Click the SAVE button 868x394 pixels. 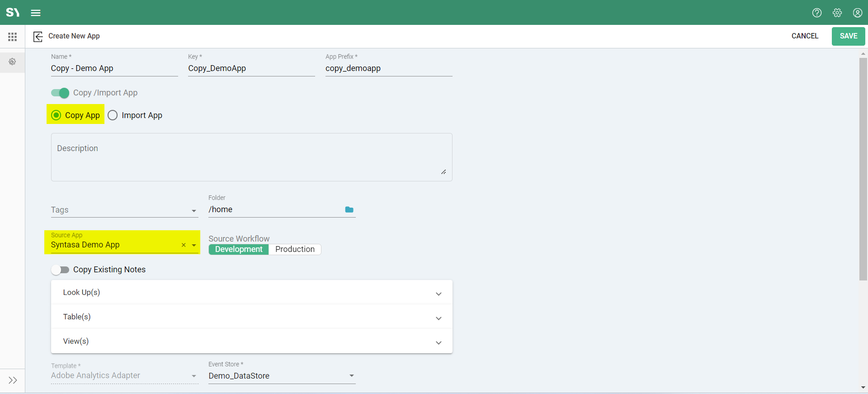(848, 36)
